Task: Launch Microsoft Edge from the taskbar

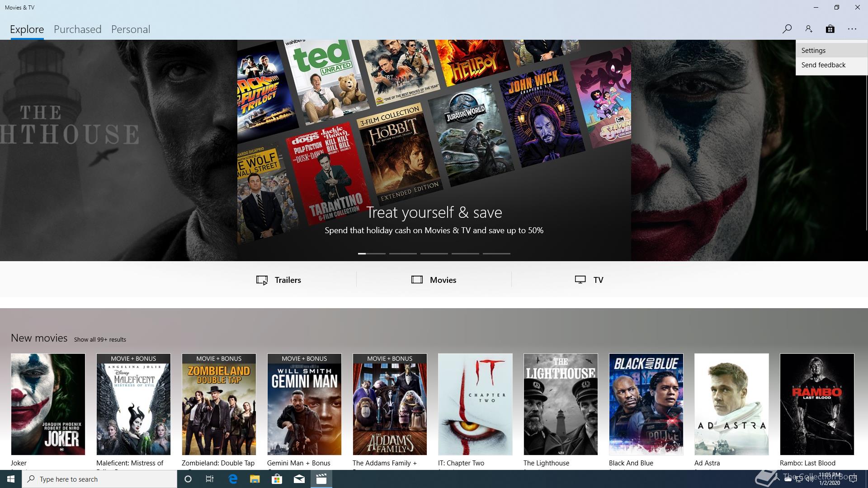Action: coord(233,479)
